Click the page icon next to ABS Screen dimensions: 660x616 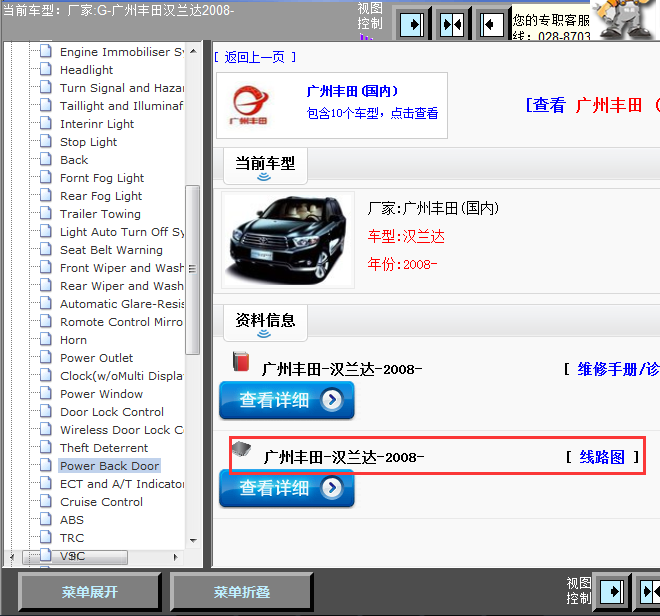coord(45,520)
